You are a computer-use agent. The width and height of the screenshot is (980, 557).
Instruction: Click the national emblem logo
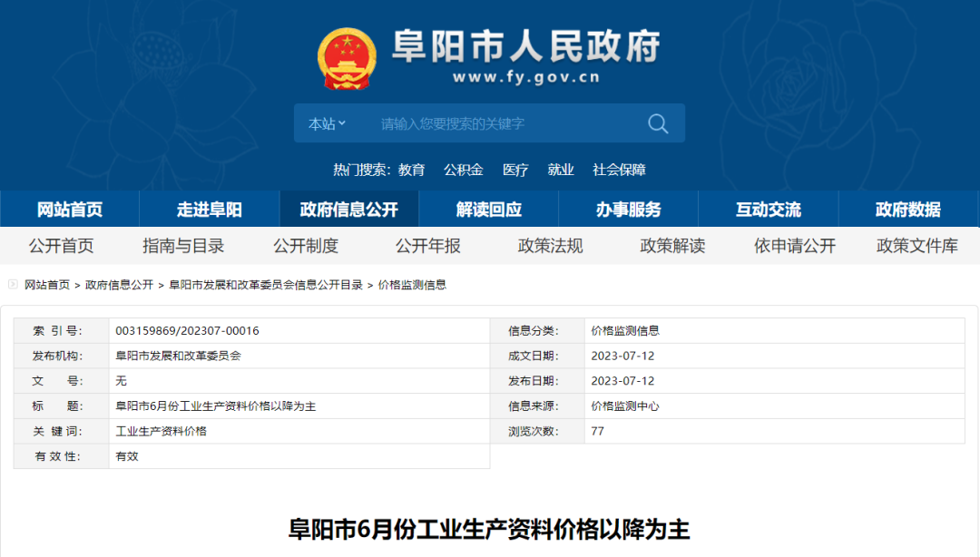pyautogui.click(x=347, y=58)
